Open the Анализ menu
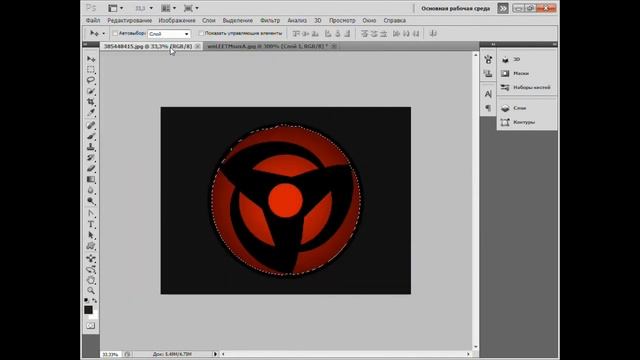 [297, 20]
